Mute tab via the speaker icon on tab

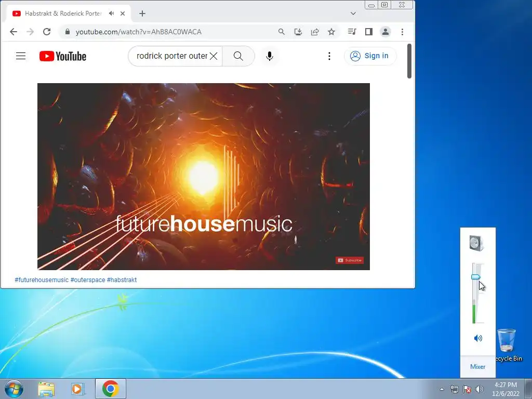tap(111, 14)
